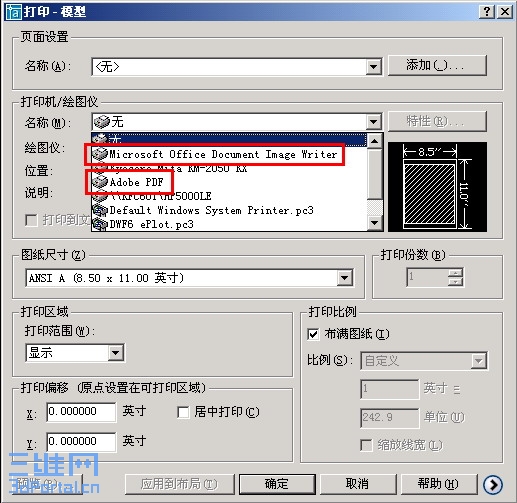This screenshot has width=517, height=503.
Task: Enable the 居中打印 center plot checkbox
Action: pyautogui.click(x=183, y=412)
